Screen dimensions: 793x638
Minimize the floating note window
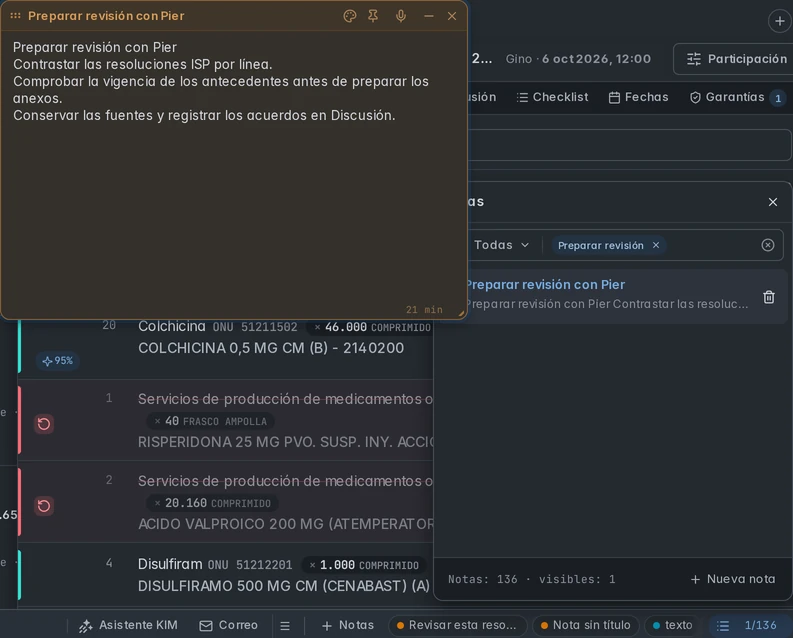coord(429,16)
